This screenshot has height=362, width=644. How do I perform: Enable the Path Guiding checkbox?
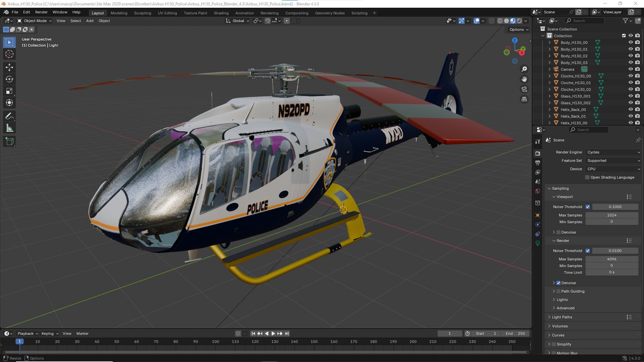[559, 292]
